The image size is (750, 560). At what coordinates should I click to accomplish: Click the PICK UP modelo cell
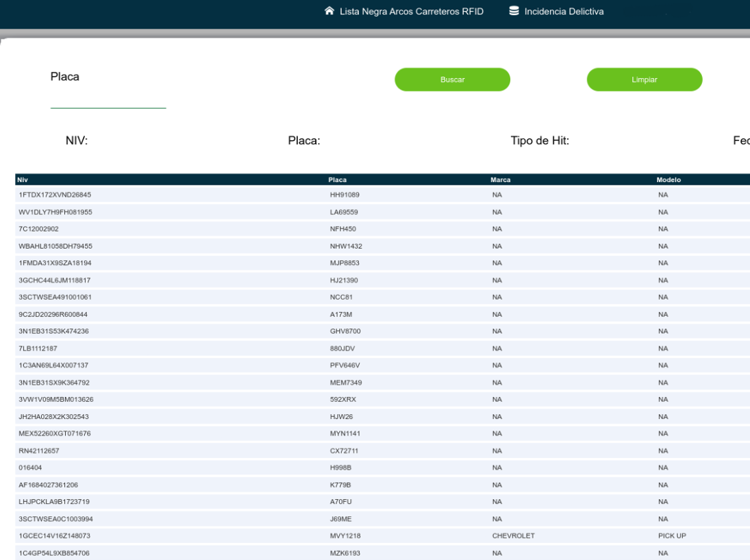click(x=672, y=535)
